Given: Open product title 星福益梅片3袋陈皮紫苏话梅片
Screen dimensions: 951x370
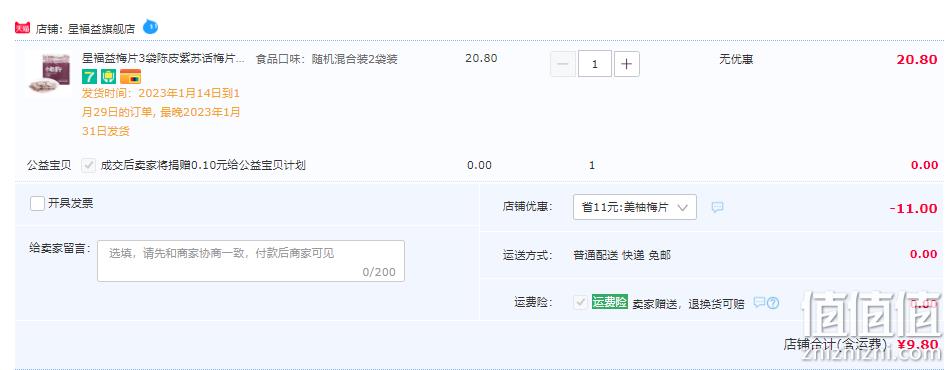Looking at the screenshot, I should pos(163,59).
